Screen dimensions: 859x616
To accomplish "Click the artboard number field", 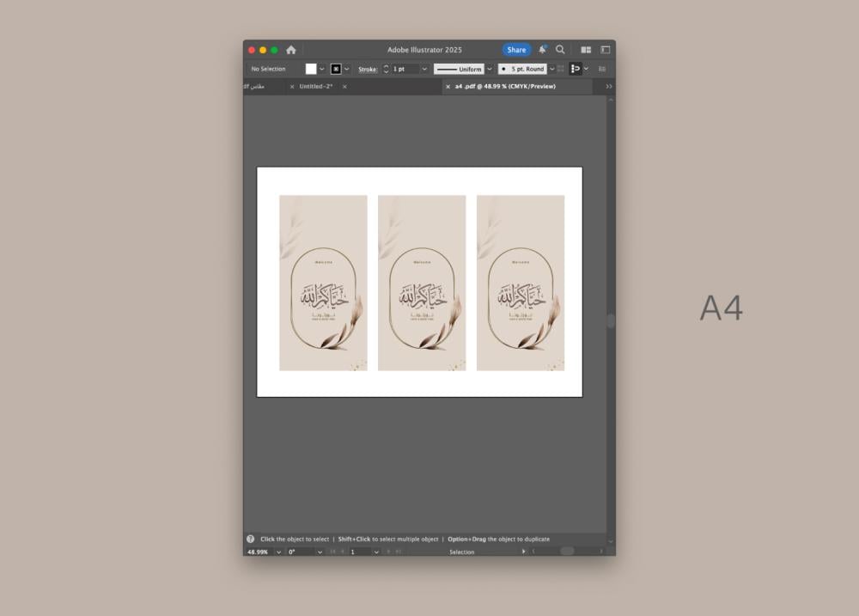I will tap(359, 552).
